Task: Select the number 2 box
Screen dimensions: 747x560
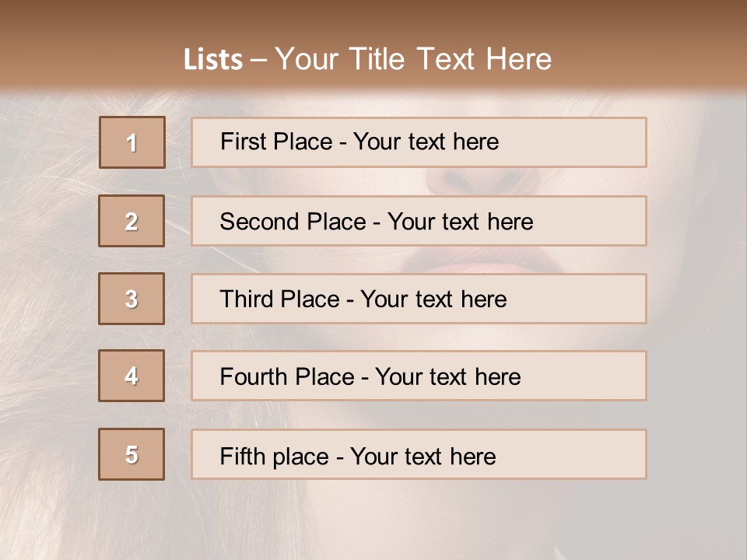Action: [x=132, y=221]
